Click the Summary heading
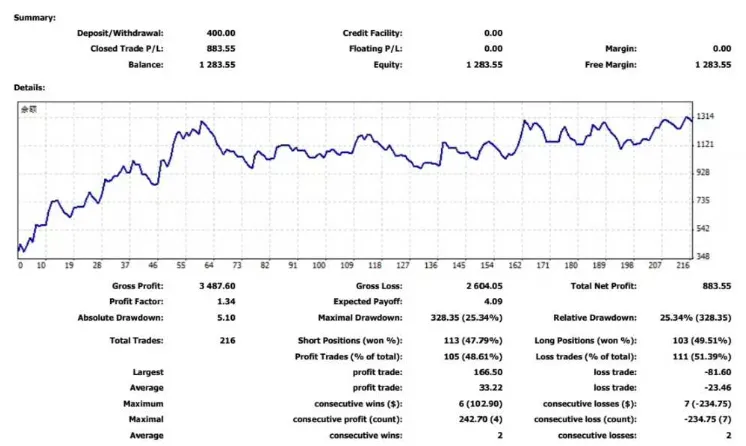The width and height of the screenshot is (746, 446). [x=35, y=17]
